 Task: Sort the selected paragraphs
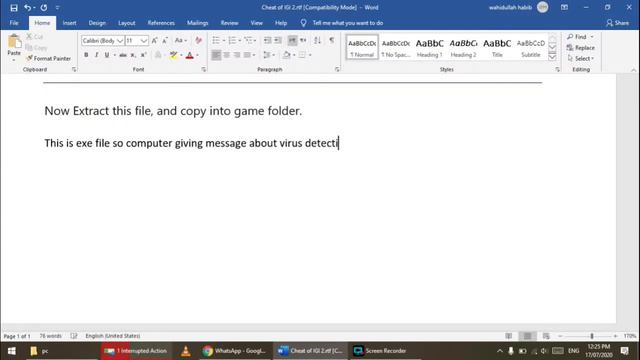point(317,40)
